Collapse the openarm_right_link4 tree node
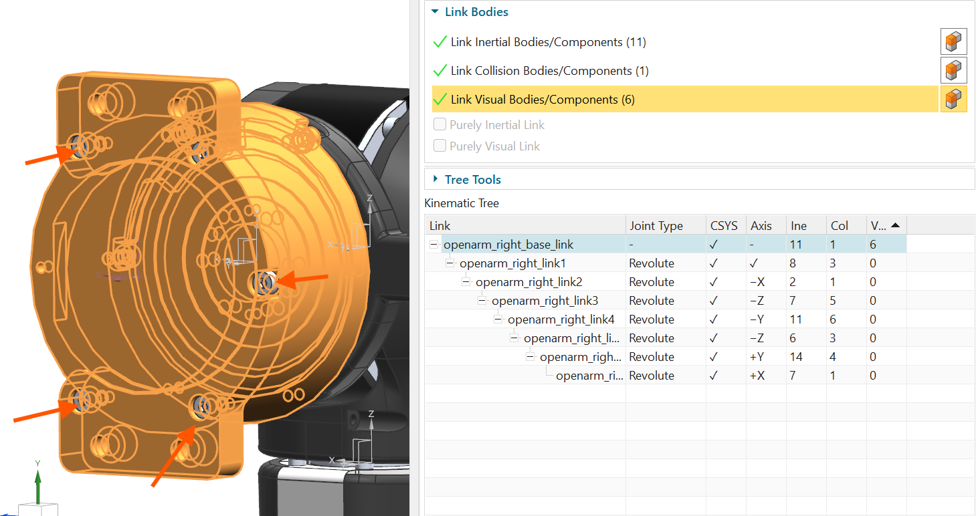980x516 pixels. (x=498, y=319)
